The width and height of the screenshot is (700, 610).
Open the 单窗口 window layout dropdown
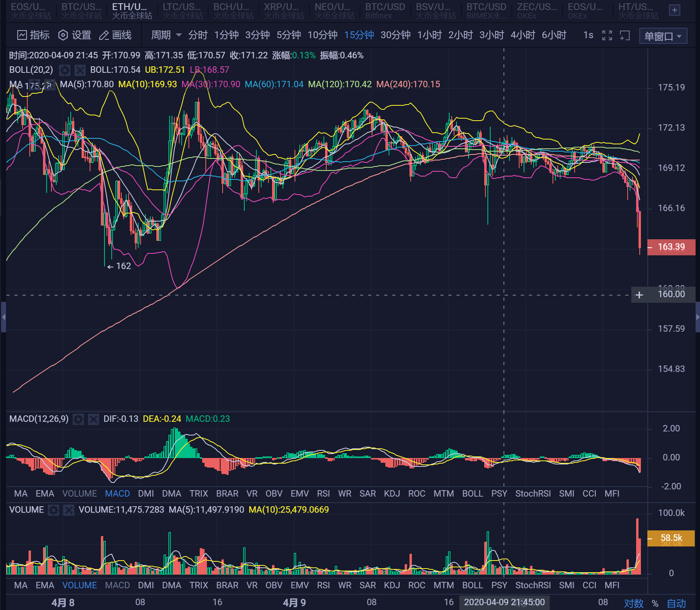(x=663, y=36)
